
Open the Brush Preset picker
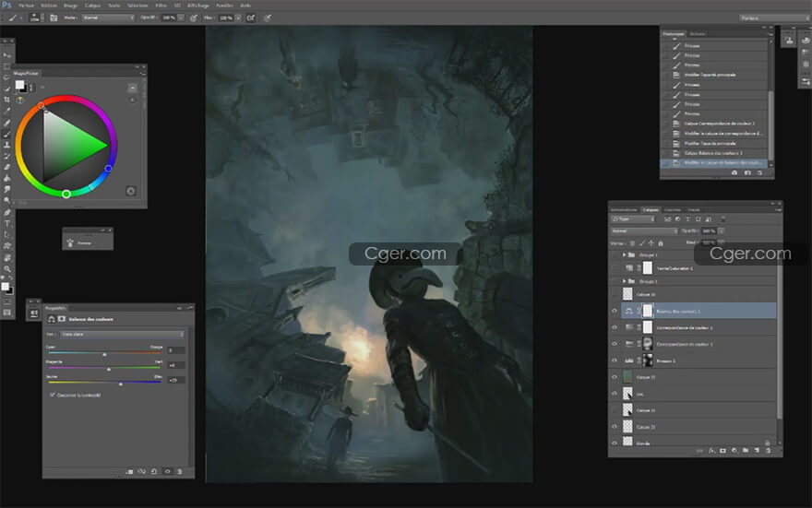pyautogui.click(x=34, y=18)
